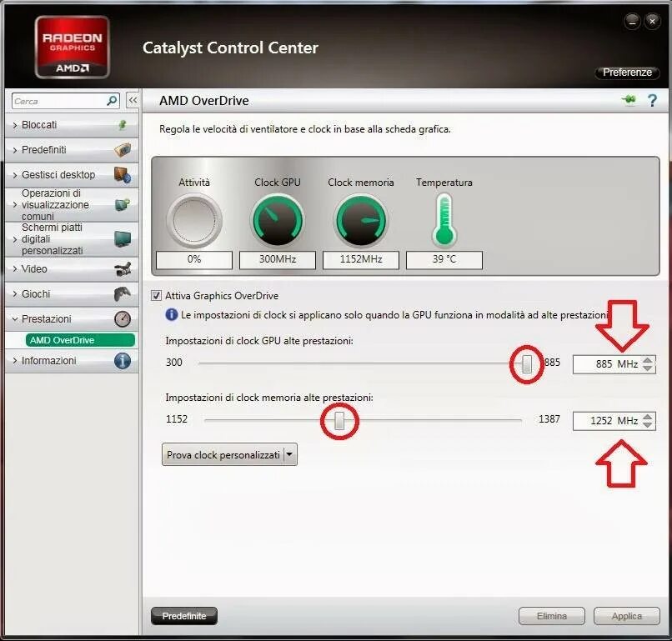Select AMD OverDrive in sidebar

[x=80, y=340]
